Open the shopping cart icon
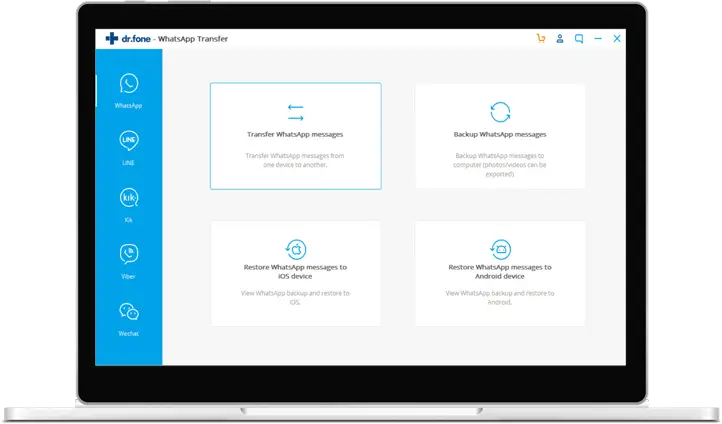 pos(541,39)
